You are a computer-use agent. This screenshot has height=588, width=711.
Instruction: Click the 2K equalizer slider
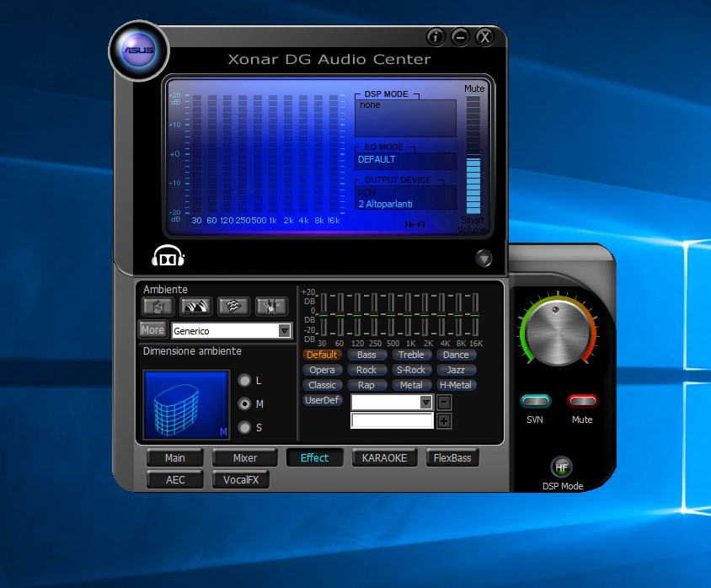click(x=425, y=314)
